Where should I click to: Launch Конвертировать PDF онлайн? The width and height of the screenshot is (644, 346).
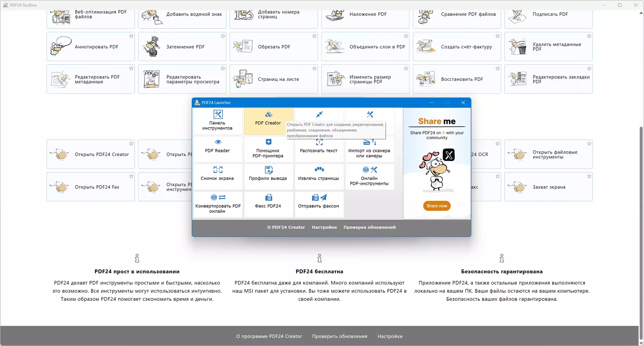pos(218,204)
